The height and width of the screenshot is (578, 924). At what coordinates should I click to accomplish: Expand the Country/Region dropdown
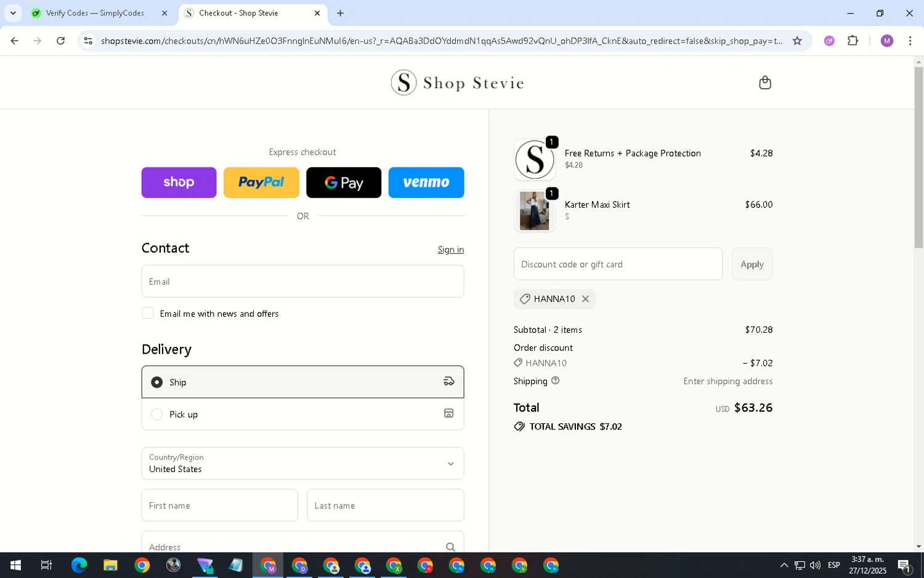(x=302, y=463)
